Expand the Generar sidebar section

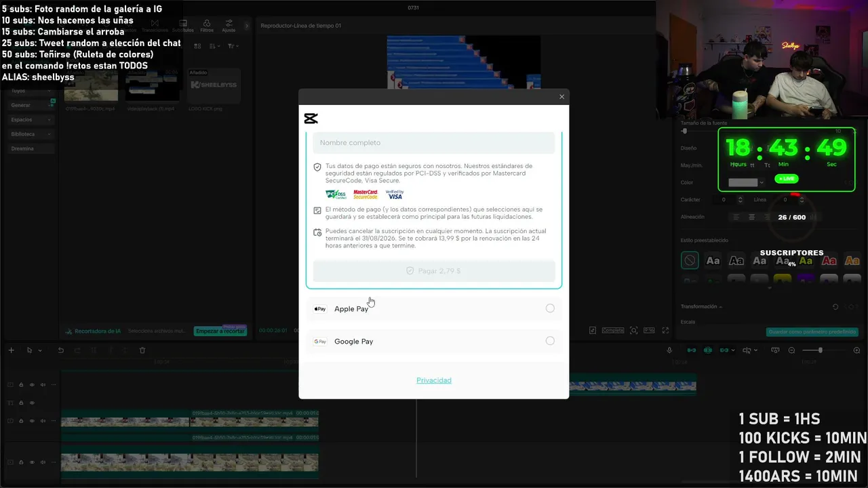pos(31,105)
